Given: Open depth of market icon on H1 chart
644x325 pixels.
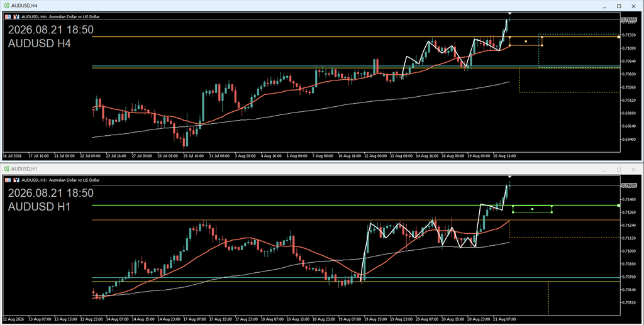Looking at the screenshot, I should pyautogui.click(x=16, y=180).
